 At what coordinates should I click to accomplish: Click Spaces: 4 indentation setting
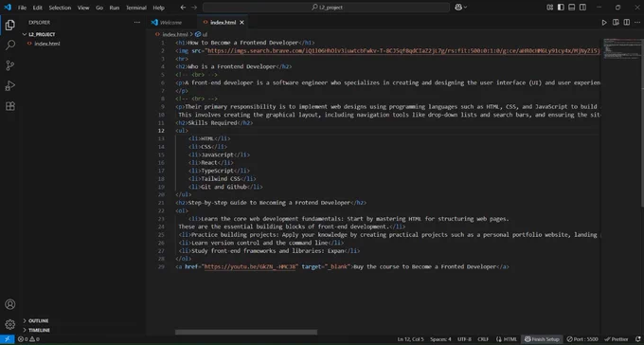440,339
